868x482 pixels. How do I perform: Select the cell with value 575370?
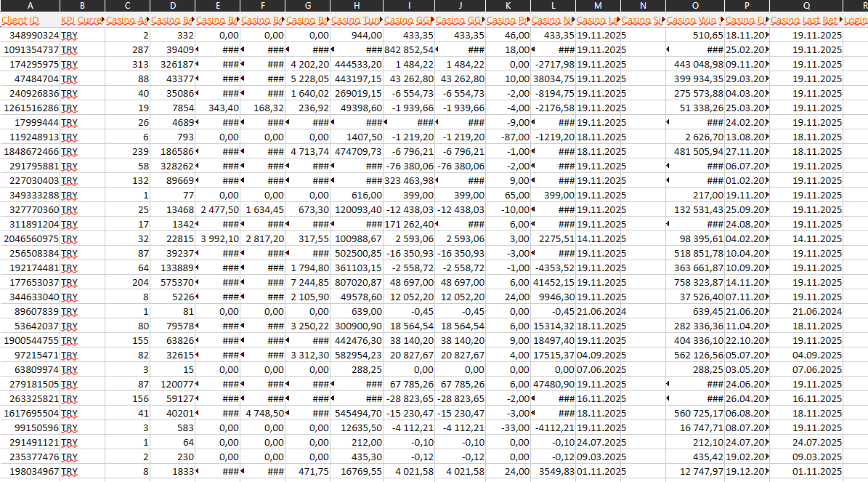coord(173,282)
